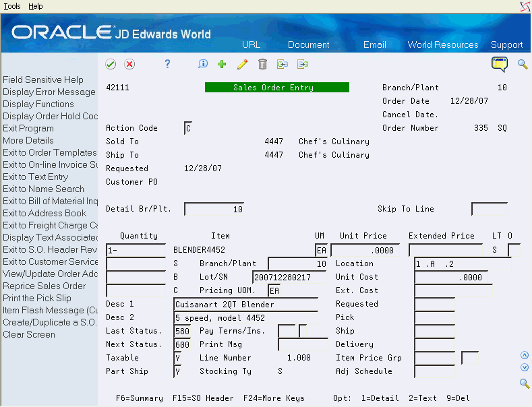This screenshot has width=532, height=407.
Task: Select Field Sensitive Help
Action: [x=43, y=80]
